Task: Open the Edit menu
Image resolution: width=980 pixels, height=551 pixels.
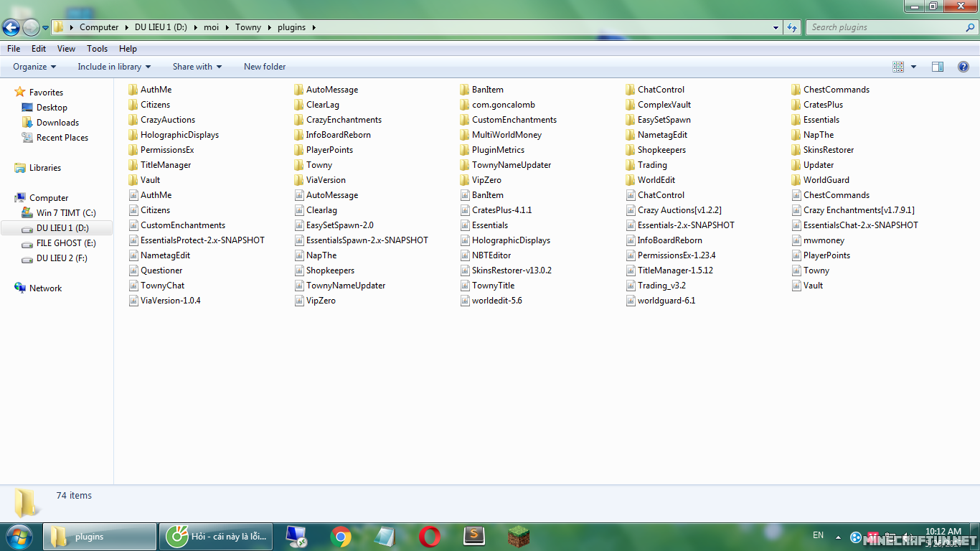Action: [39, 49]
